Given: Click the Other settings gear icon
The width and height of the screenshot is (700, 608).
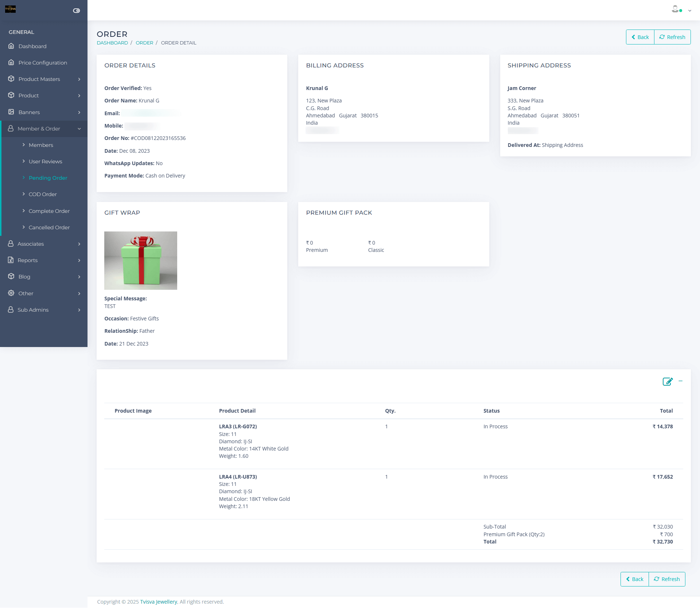Looking at the screenshot, I should pyautogui.click(x=11, y=293).
